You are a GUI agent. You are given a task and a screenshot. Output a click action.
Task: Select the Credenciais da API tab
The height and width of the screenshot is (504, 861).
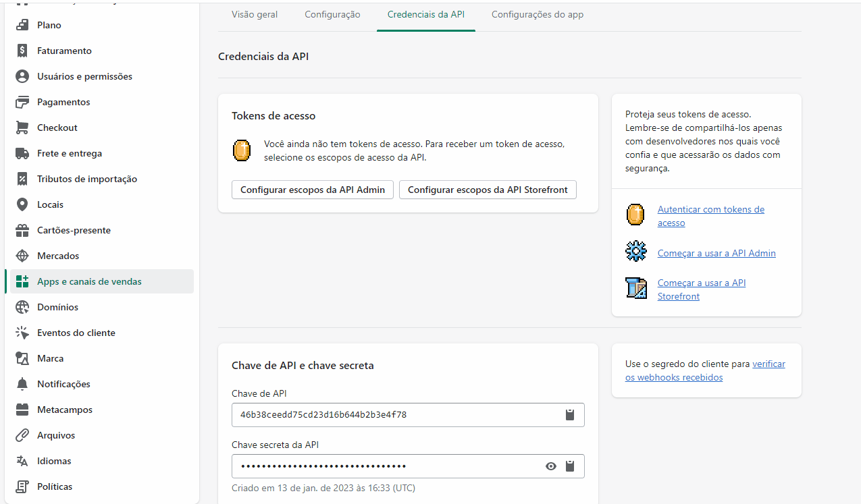(426, 14)
